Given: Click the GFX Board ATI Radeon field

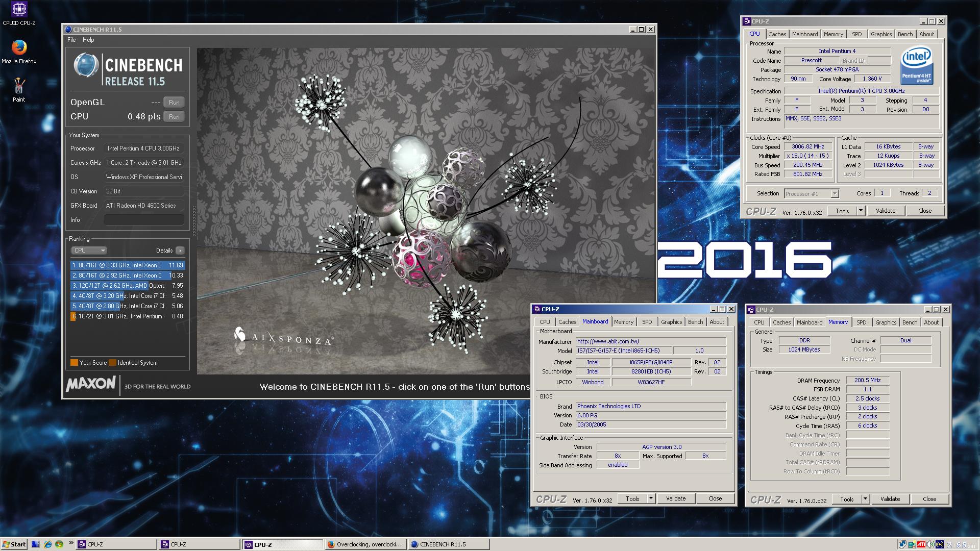Looking at the screenshot, I should click(x=144, y=206).
